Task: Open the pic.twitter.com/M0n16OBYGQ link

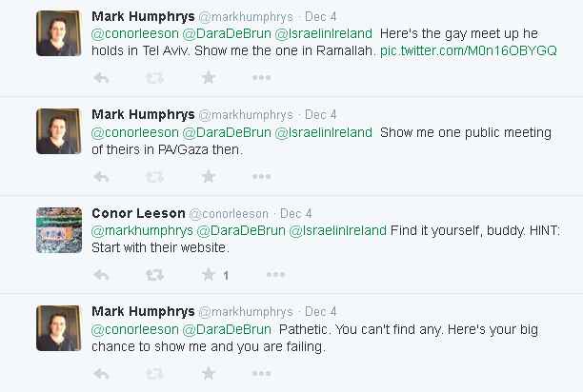Action: (x=468, y=49)
